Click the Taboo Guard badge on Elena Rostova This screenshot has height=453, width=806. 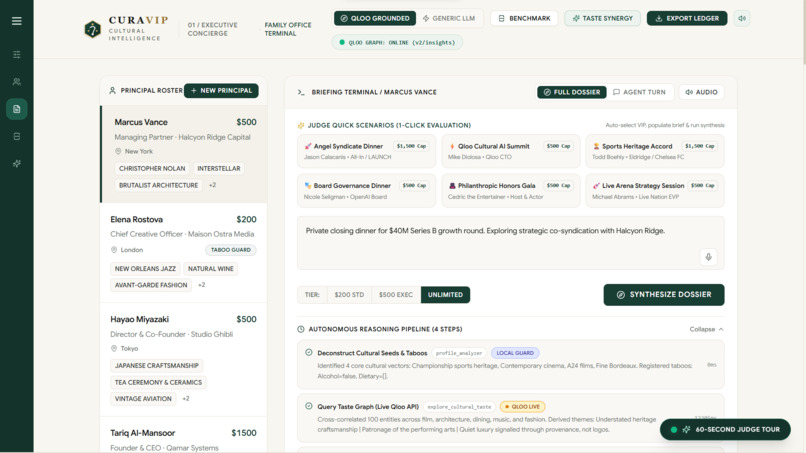pyautogui.click(x=230, y=250)
